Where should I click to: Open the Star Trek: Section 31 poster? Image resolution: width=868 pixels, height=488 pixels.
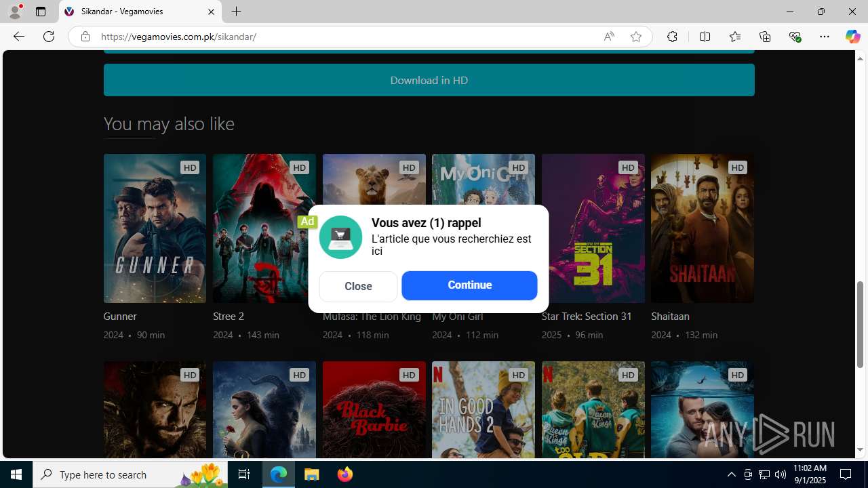click(x=593, y=228)
